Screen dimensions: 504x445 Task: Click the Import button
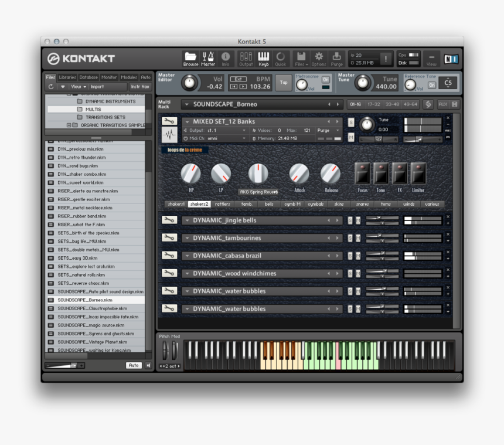point(97,87)
